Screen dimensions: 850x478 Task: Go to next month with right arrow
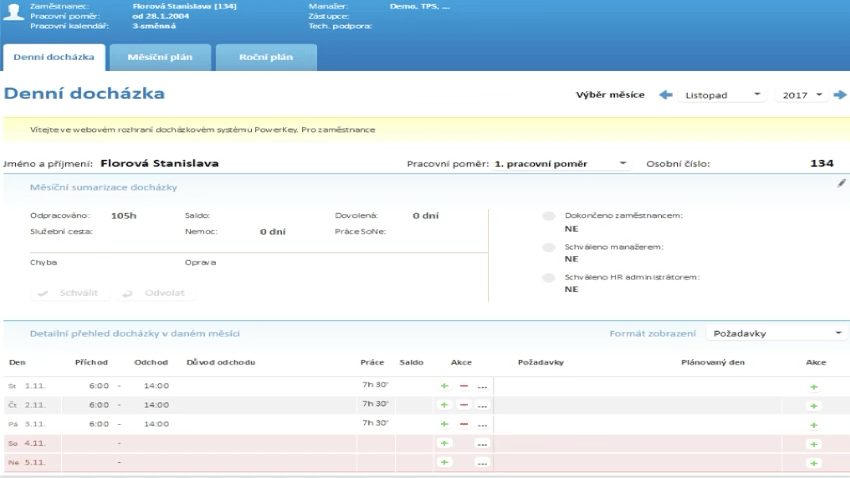pyautogui.click(x=840, y=95)
